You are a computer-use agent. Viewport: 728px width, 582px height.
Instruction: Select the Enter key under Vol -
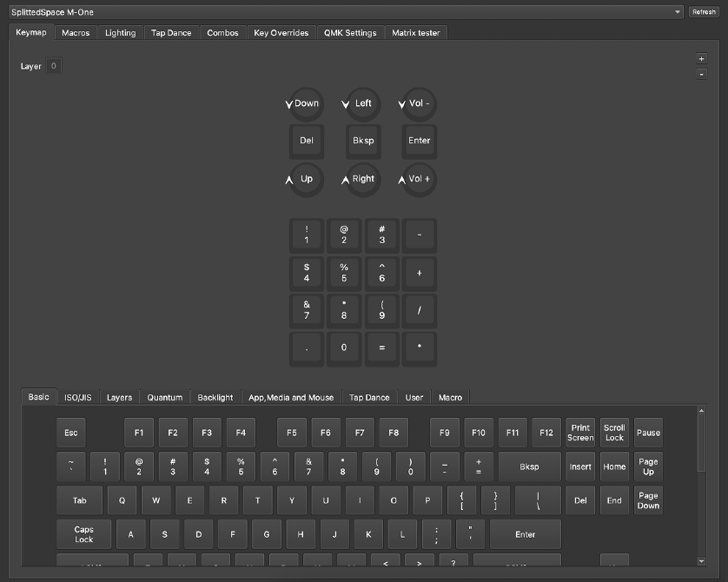[x=420, y=141]
